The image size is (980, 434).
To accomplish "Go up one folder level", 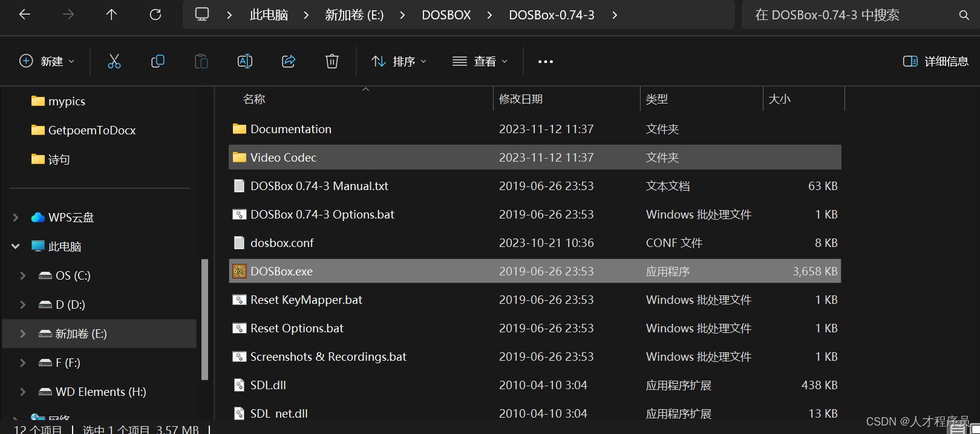I will coord(111,15).
